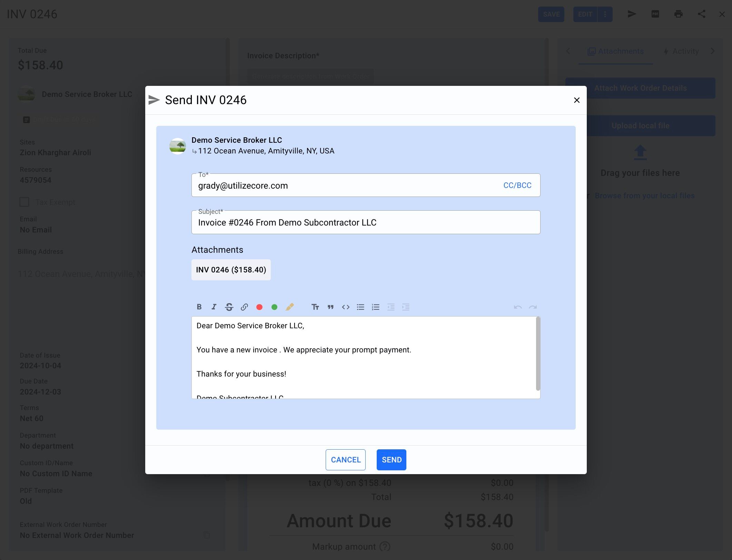Toggle italic formatting in email editor
The height and width of the screenshot is (560, 732).
coord(214,307)
